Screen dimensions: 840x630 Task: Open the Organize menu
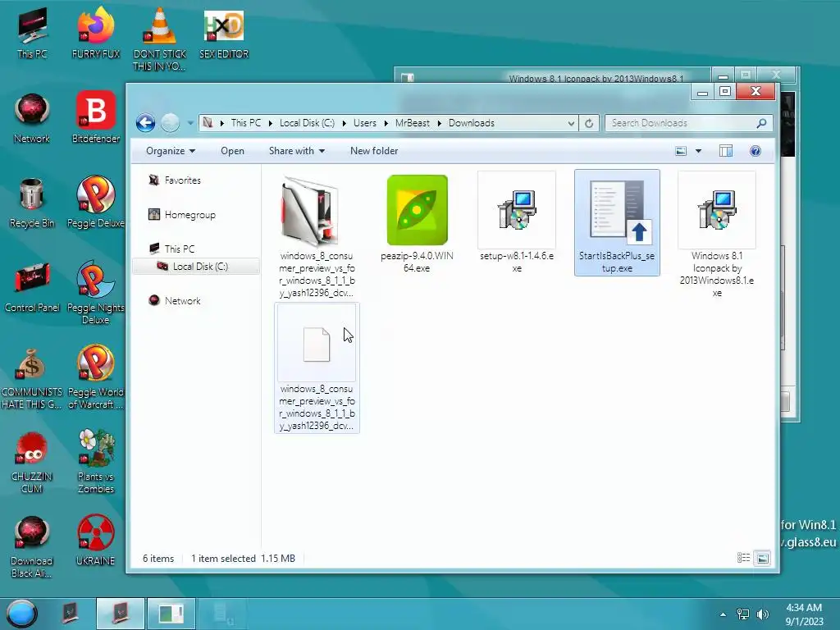coord(171,151)
